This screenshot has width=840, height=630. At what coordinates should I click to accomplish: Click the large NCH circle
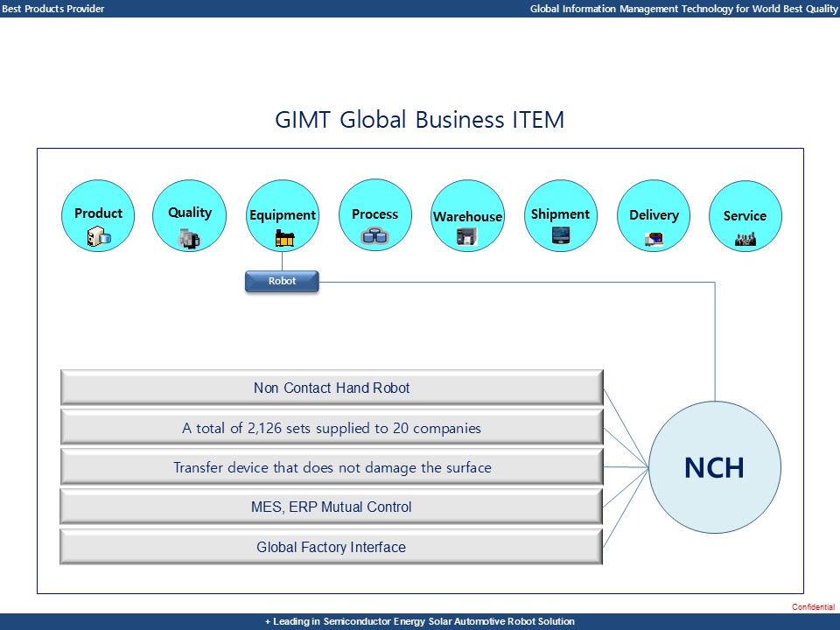(x=714, y=467)
